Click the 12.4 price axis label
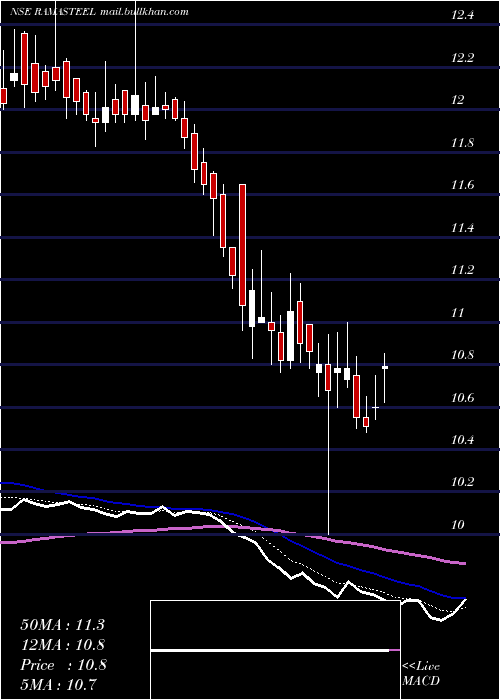The height and width of the screenshot is (700, 500). [x=462, y=15]
